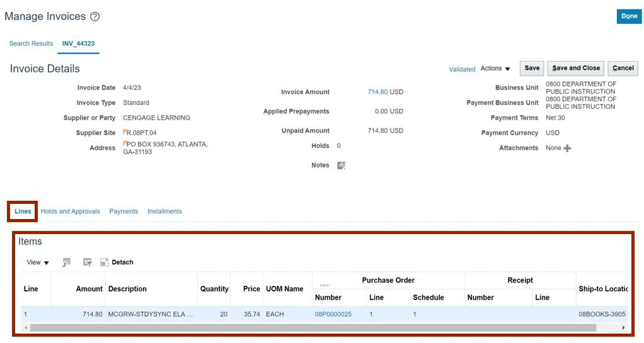This screenshot has width=644, height=343.
Task: Click the CENGAGE LEARNING supplier value
Action: (156, 118)
